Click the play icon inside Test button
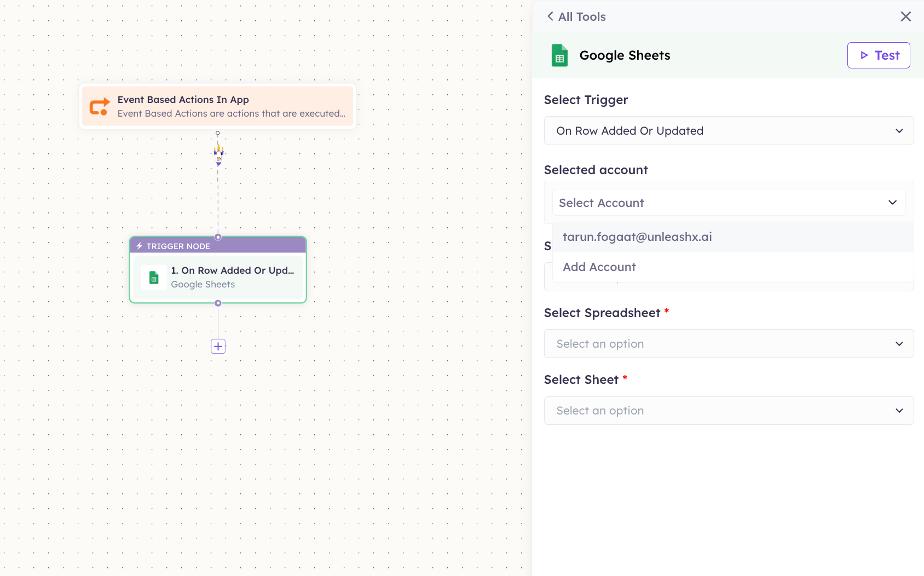Screen dimensions: 924x576 coord(864,55)
